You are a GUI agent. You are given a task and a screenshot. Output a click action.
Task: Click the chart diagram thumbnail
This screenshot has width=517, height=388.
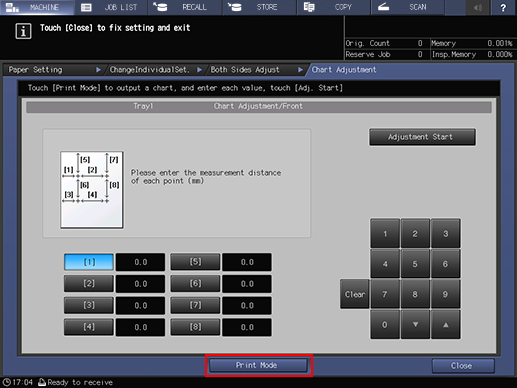tap(92, 190)
